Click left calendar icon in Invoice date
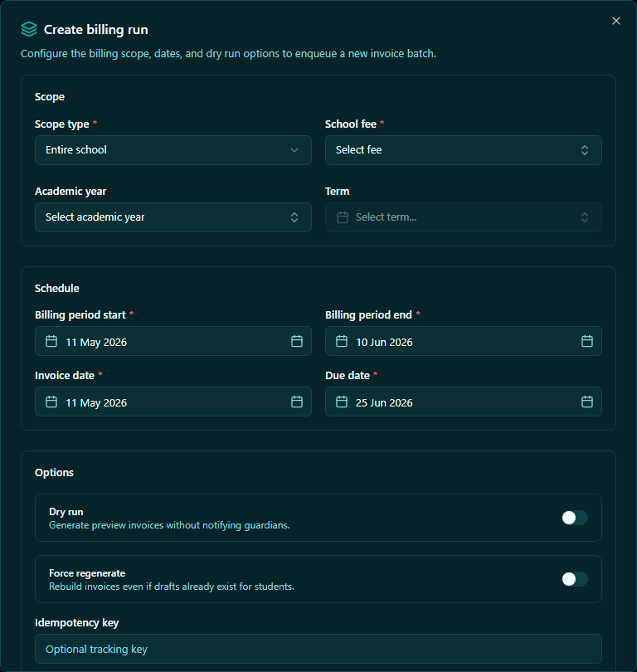Viewport: 637px width, 672px height. point(51,402)
